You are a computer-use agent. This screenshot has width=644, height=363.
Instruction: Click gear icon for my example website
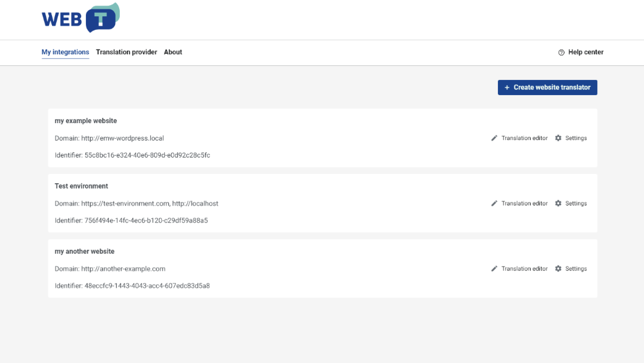[558, 138]
